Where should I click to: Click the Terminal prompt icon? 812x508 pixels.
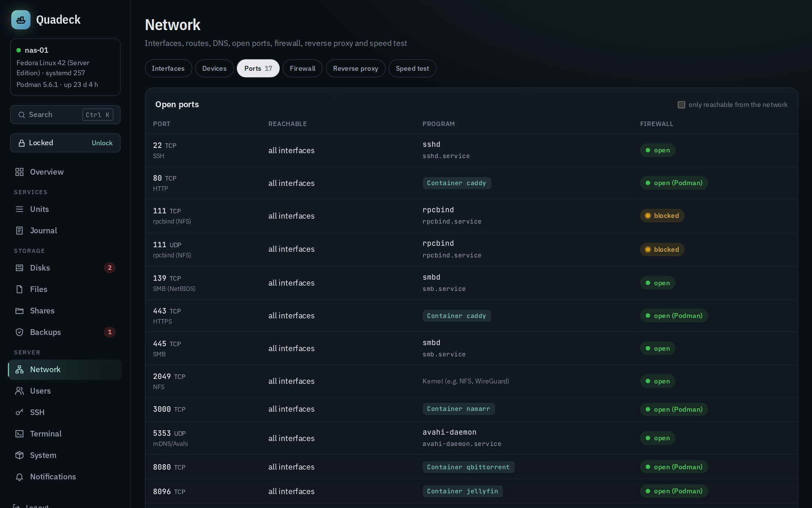pos(20,434)
